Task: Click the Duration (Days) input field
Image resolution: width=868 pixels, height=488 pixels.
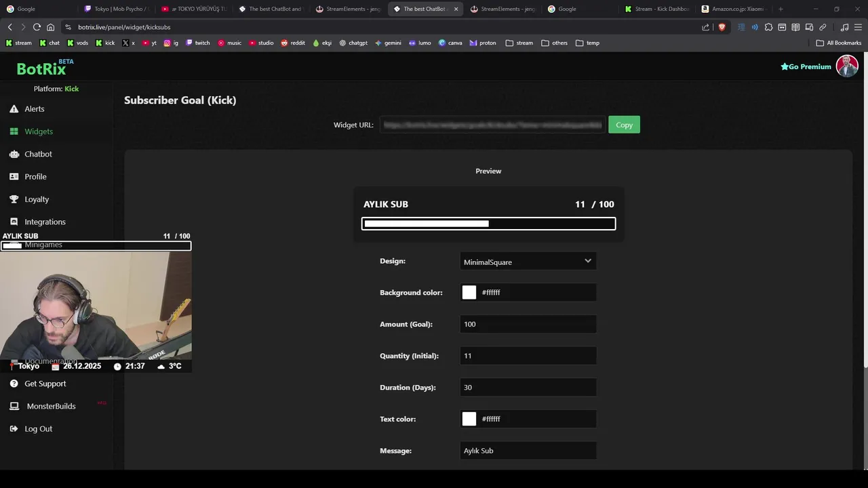Action: [528, 387]
